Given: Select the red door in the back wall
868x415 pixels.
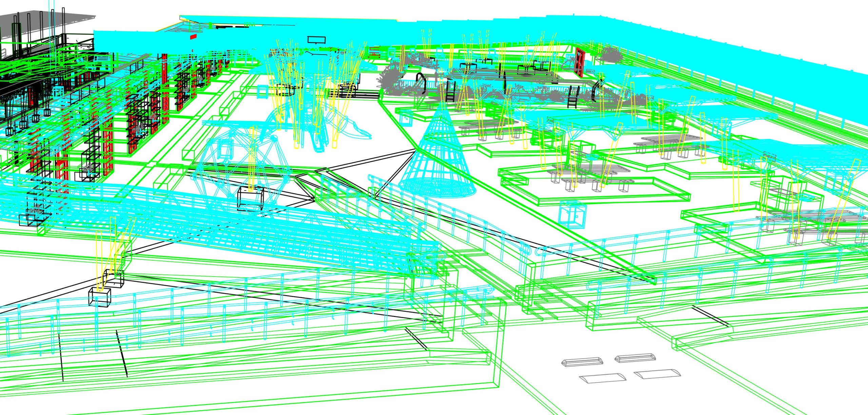Looking at the screenshot, I should (x=579, y=62).
